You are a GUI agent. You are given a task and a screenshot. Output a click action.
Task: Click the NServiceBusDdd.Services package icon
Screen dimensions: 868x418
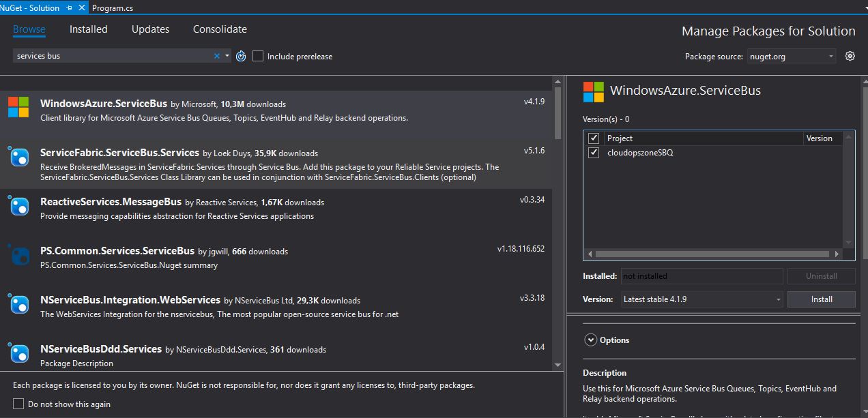click(18, 353)
